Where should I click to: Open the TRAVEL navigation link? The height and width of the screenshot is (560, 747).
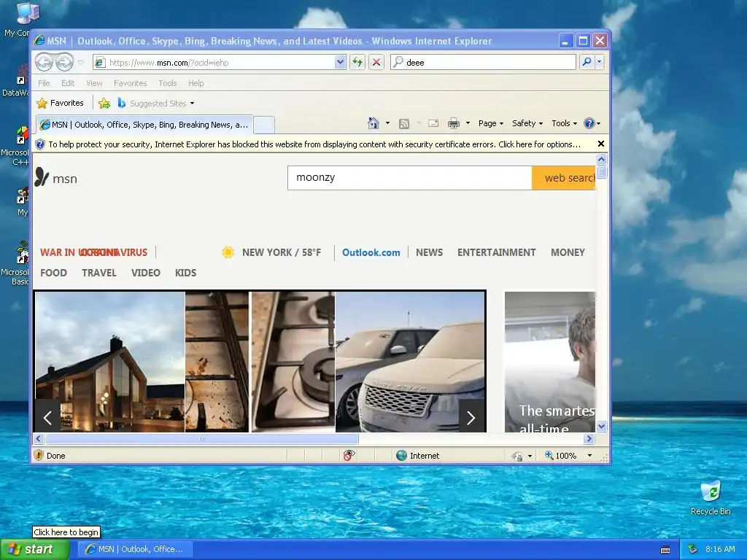tap(99, 273)
